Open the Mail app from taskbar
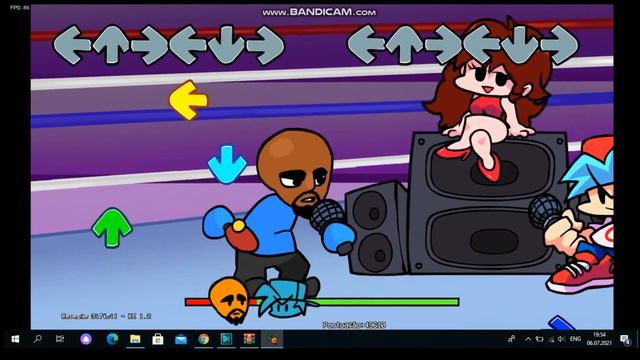Screen dimensions: 640x360 181,339
